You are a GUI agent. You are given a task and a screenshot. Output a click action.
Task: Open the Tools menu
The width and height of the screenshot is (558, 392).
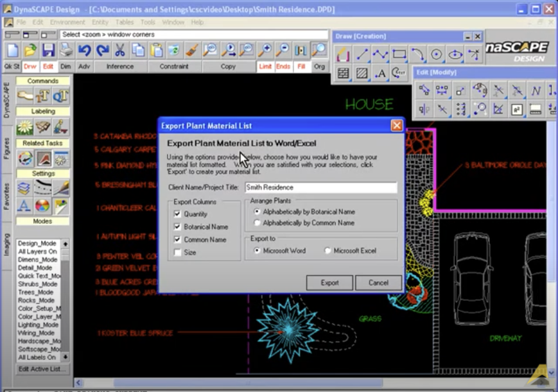click(x=148, y=22)
